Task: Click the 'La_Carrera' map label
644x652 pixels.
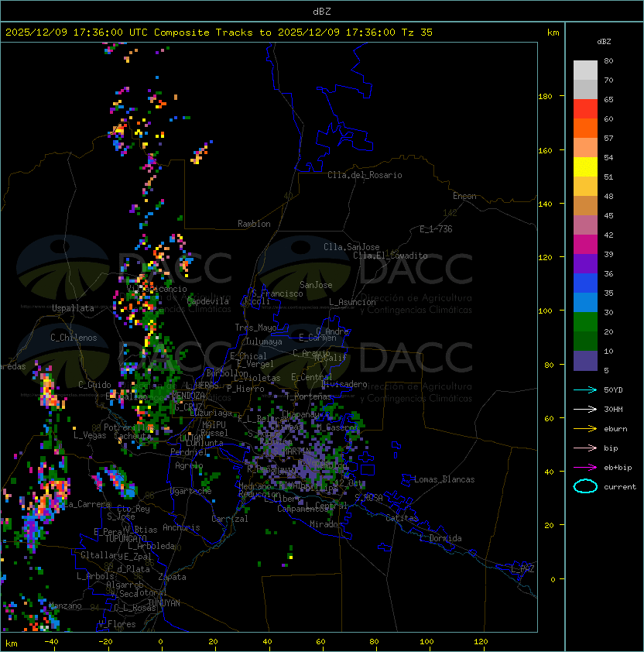Action: pyautogui.click(x=87, y=504)
